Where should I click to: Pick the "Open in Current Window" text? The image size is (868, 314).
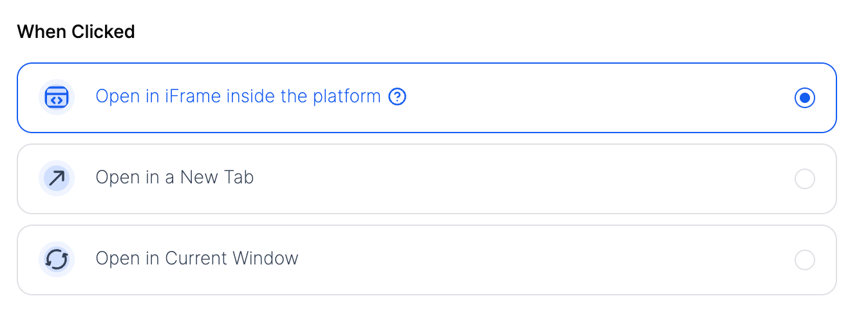(197, 259)
